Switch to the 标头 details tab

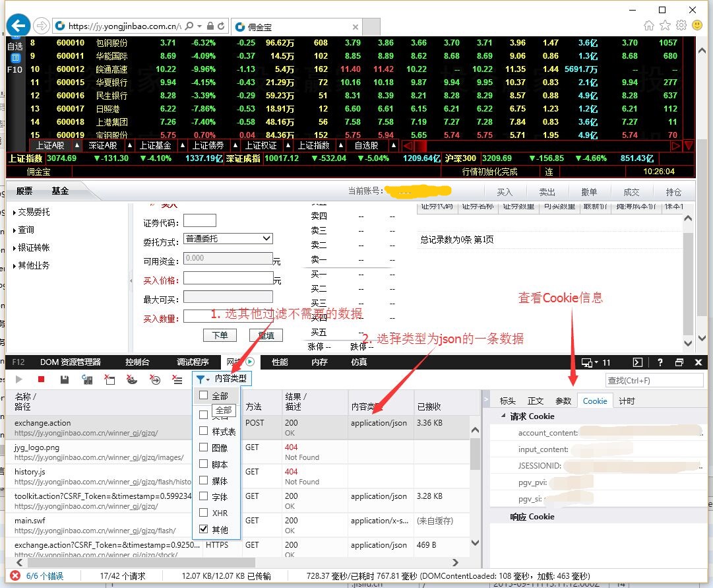pos(507,401)
